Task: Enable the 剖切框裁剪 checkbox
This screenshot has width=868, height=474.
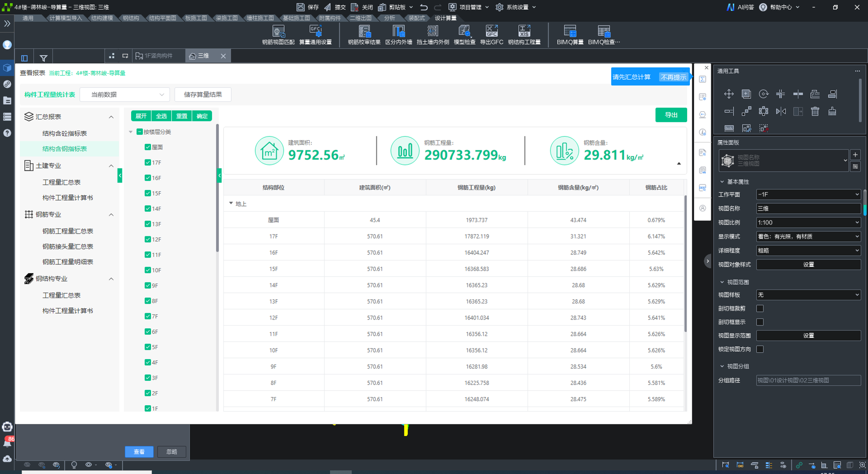Action: pyautogui.click(x=760, y=308)
